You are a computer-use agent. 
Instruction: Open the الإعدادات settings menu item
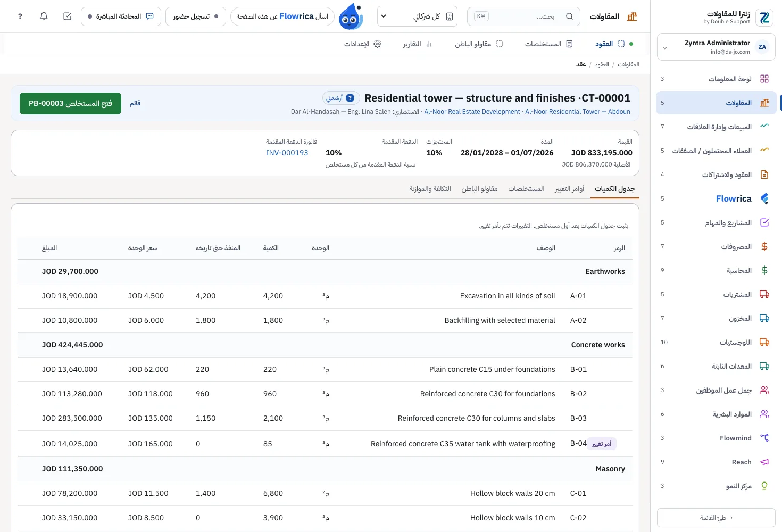click(362, 44)
